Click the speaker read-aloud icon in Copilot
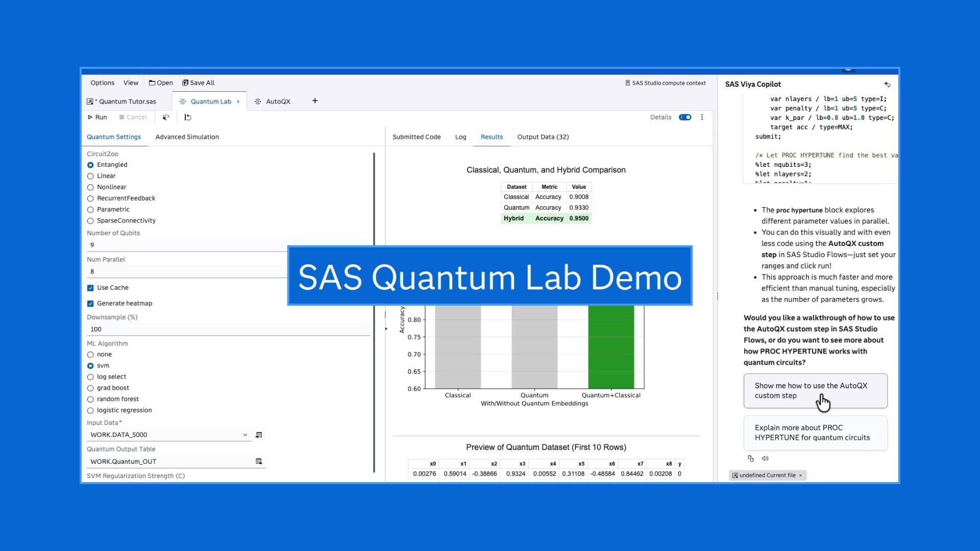Viewport: 980px width, 551px height. pos(765,458)
